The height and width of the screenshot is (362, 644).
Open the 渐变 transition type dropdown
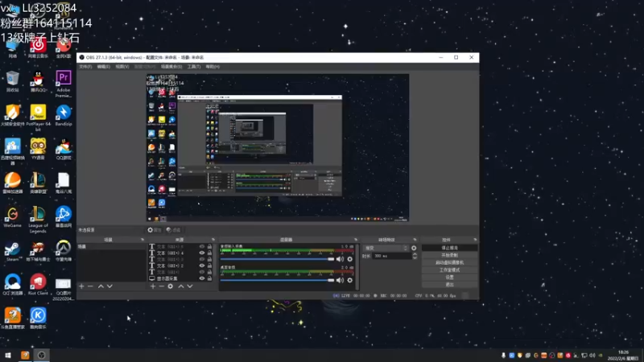pos(386,248)
